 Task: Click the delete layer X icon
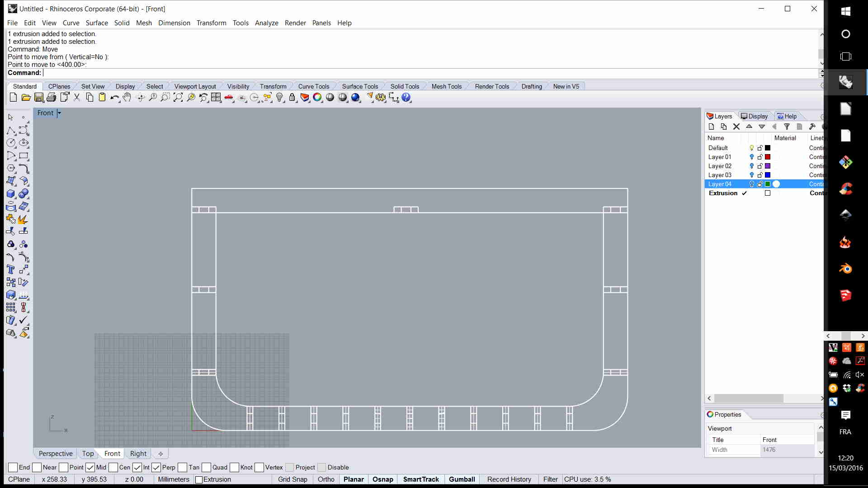click(736, 127)
